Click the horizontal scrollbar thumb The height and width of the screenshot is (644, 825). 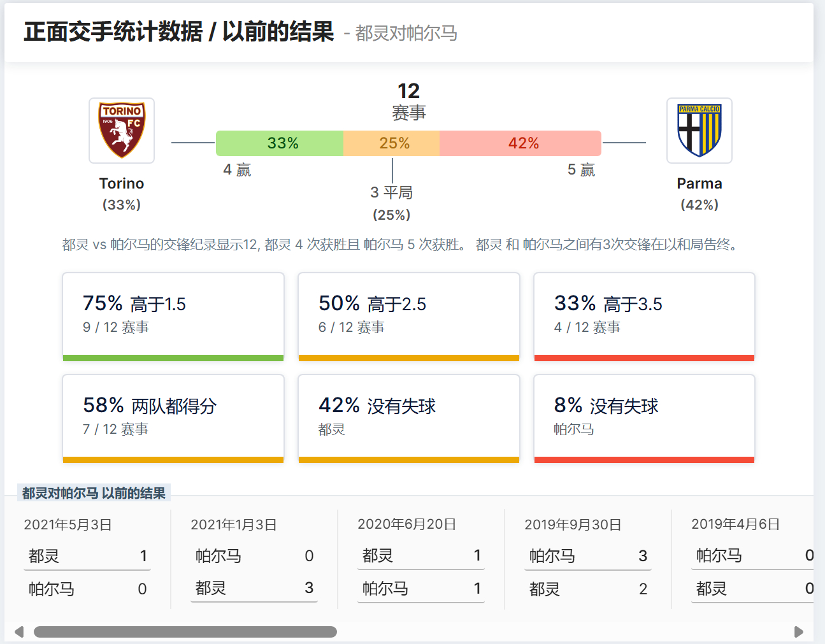click(185, 632)
